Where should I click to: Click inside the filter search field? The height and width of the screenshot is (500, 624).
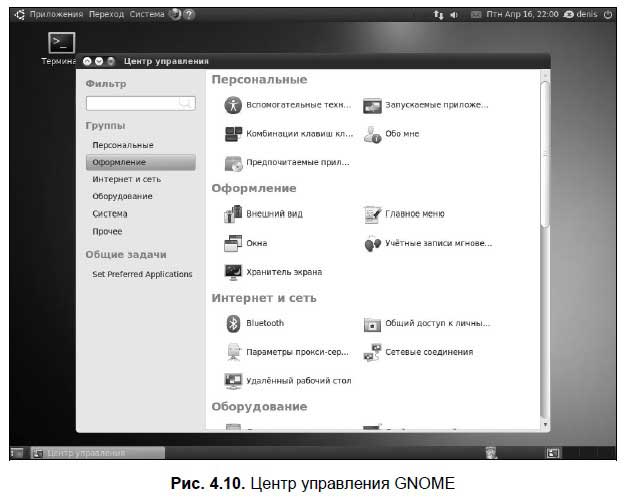point(140,104)
